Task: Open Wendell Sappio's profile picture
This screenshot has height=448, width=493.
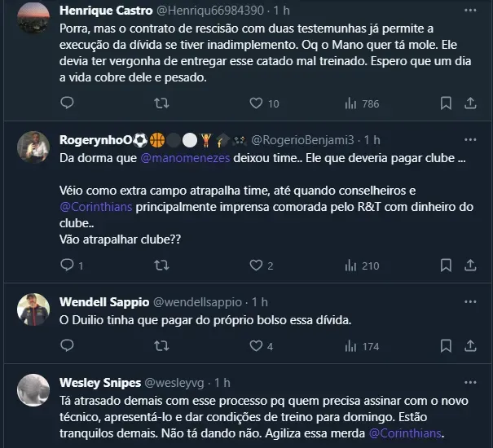Action: [33, 310]
